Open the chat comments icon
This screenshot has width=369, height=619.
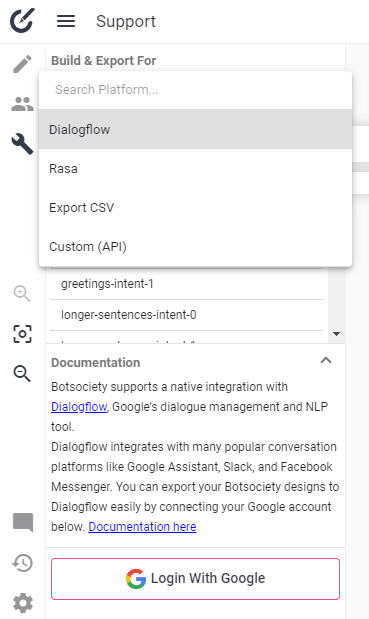(23, 523)
